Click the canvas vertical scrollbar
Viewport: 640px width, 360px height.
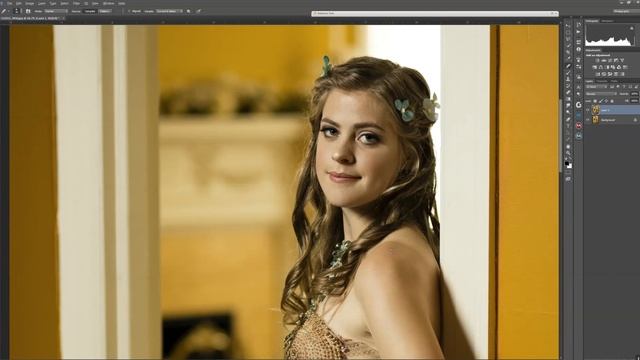coord(560,135)
